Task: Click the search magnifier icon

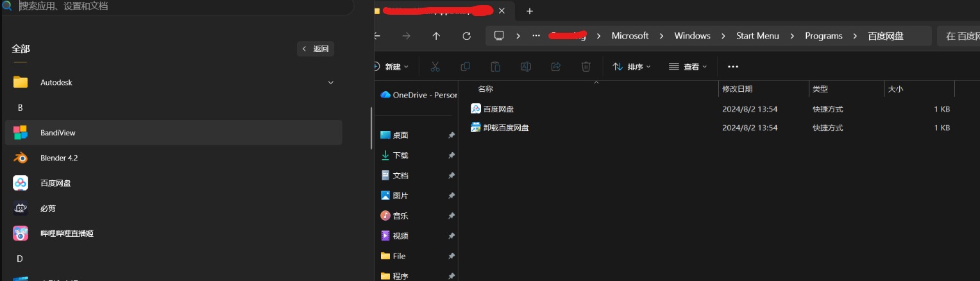Action: [x=8, y=6]
